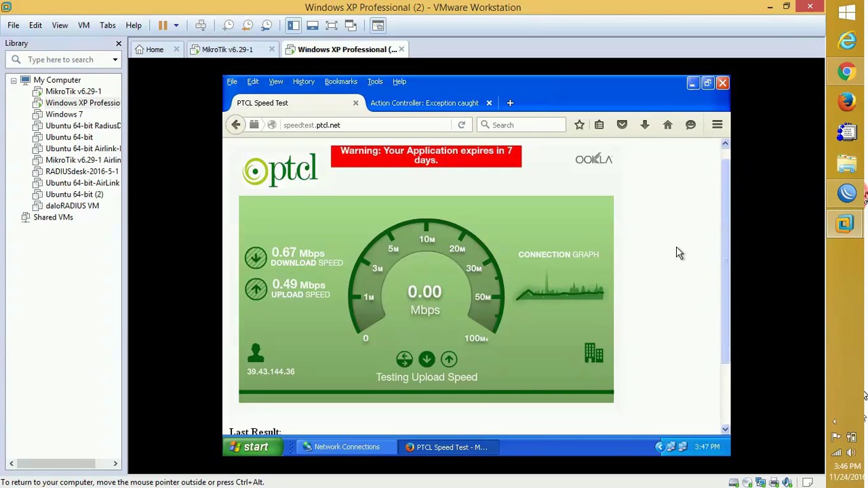Reload the current page
The width and height of the screenshot is (868, 488).
461,125
